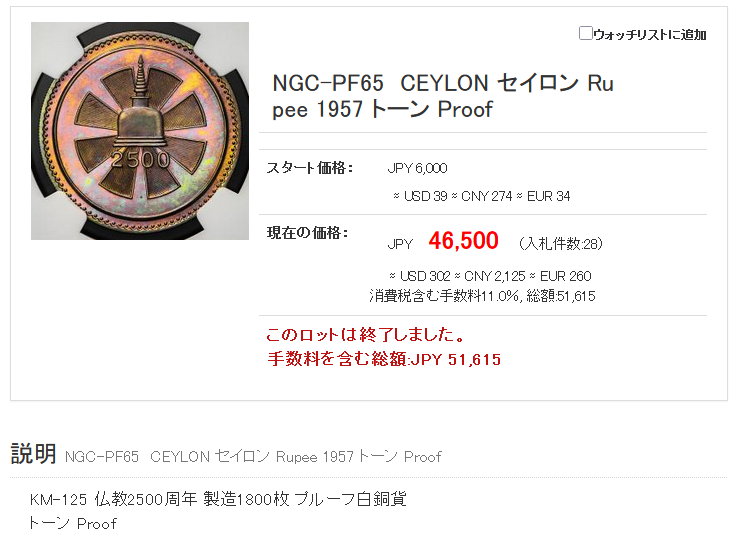Click the 説明 section heading
Screen dimensions: 736x542
tap(33, 454)
